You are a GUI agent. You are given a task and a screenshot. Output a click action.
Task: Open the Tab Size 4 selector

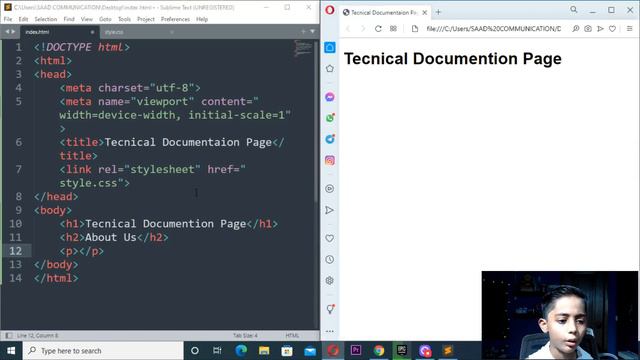pos(245,336)
